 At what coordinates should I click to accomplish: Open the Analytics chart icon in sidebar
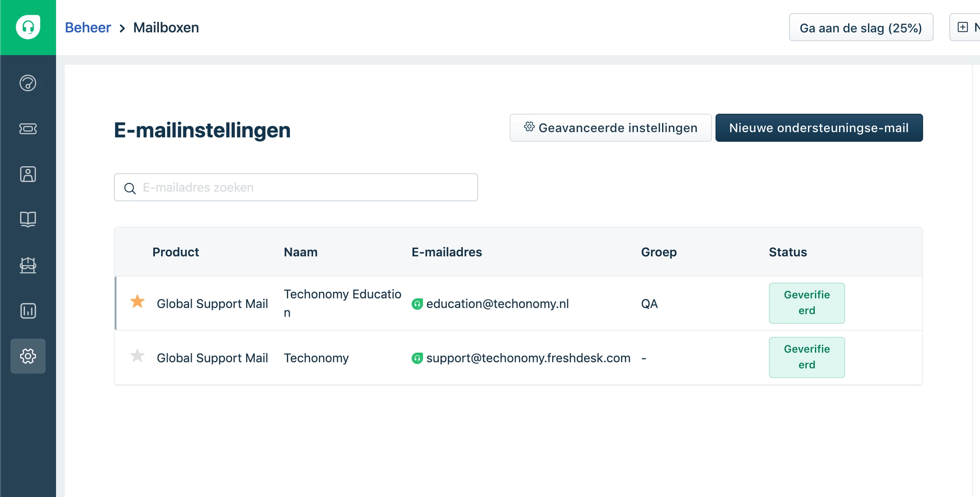[28, 311]
